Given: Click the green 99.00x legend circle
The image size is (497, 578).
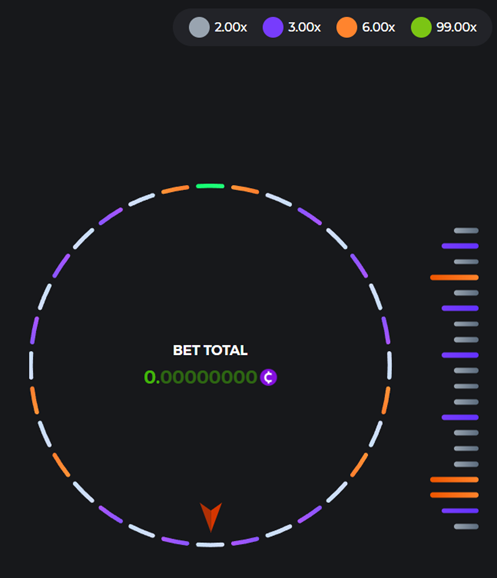Looking at the screenshot, I should [x=421, y=27].
